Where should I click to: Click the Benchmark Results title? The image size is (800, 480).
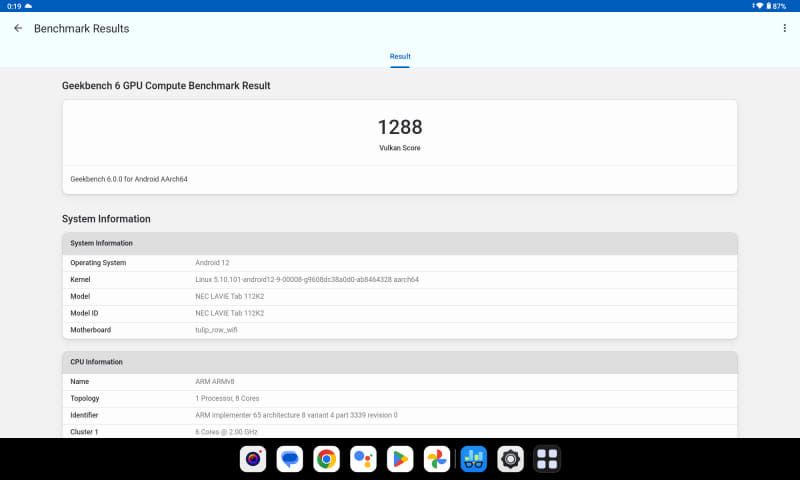pyautogui.click(x=82, y=29)
